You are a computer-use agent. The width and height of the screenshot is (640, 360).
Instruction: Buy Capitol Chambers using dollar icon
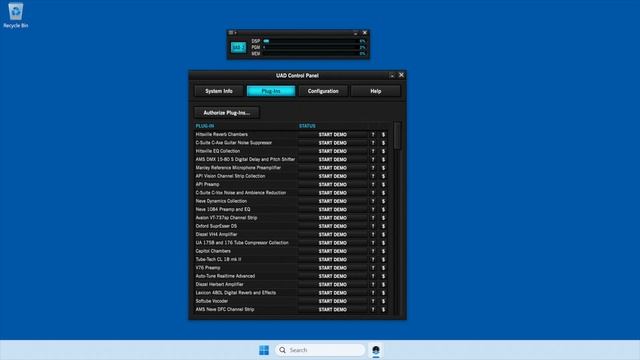(x=383, y=251)
